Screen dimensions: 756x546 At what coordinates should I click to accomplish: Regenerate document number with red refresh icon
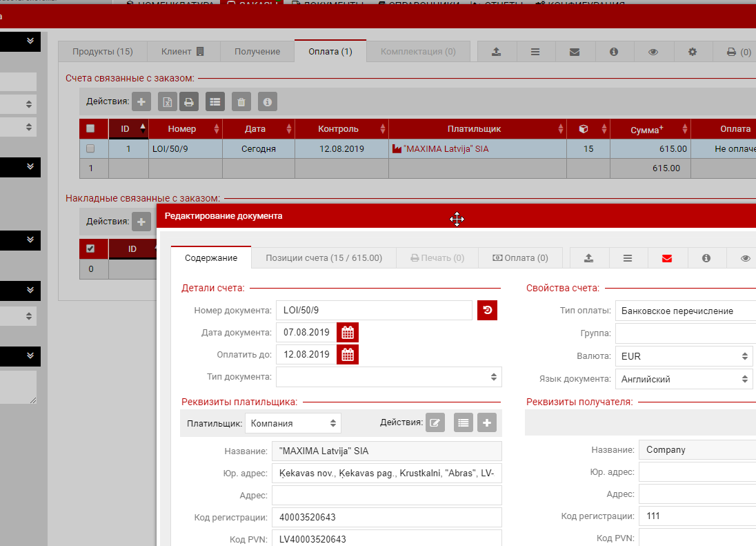tap(487, 311)
